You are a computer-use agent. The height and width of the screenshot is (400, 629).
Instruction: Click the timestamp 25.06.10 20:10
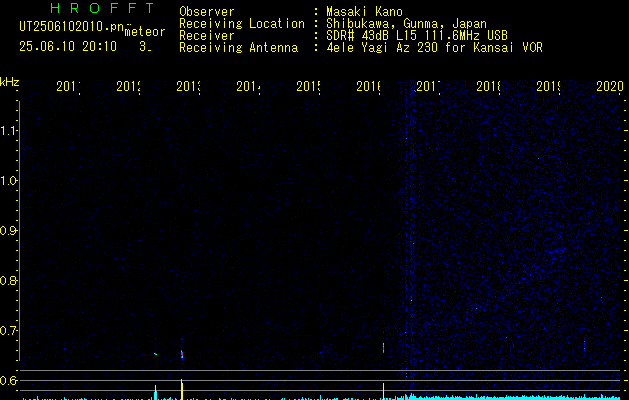tap(68, 47)
